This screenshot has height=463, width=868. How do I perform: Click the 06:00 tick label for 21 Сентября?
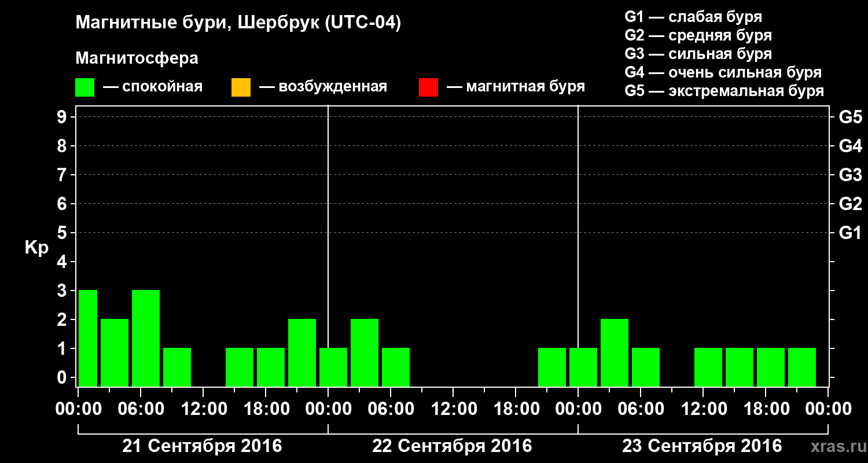pos(141,409)
